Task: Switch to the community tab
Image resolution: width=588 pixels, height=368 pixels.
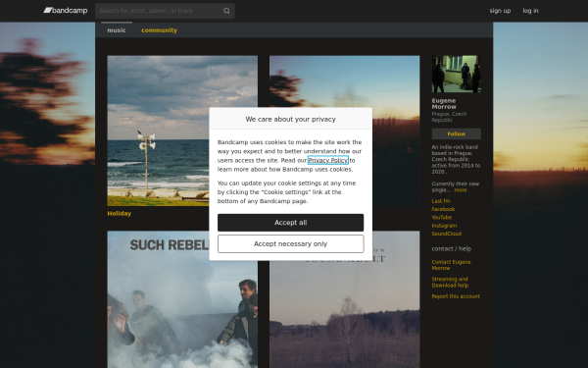Action: click(x=159, y=30)
